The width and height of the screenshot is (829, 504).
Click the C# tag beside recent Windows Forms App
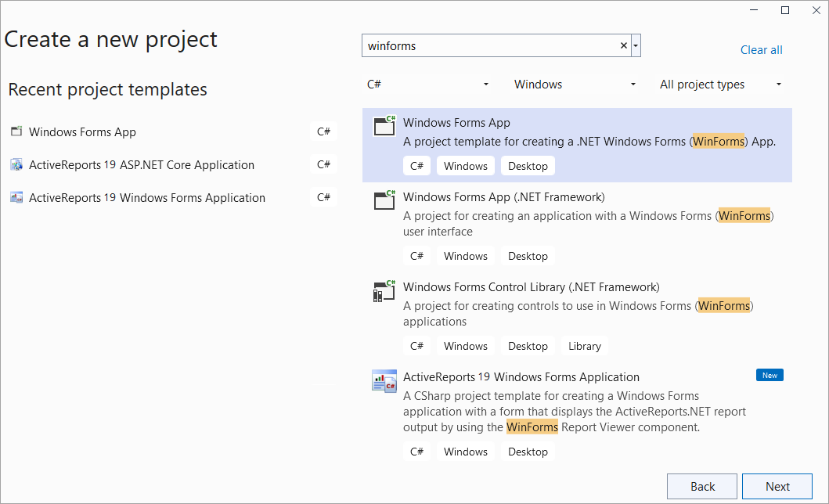click(x=323, y=131)
